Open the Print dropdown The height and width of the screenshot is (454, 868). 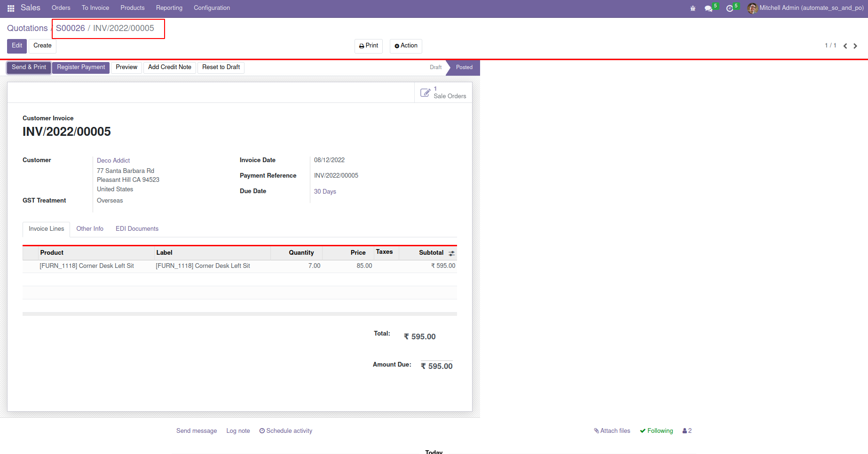369,46
